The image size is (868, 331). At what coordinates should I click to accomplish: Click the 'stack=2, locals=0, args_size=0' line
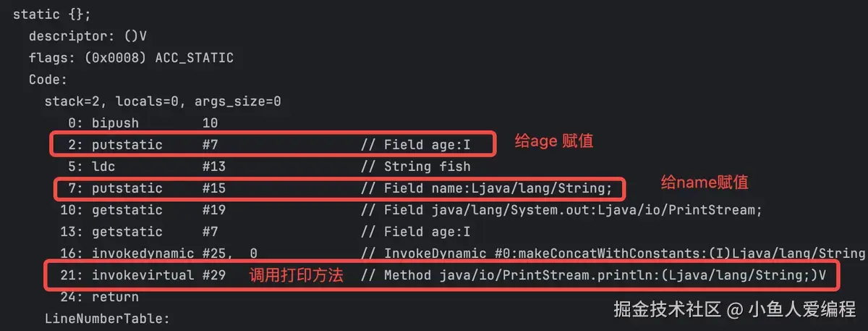[x=163, y=101]
